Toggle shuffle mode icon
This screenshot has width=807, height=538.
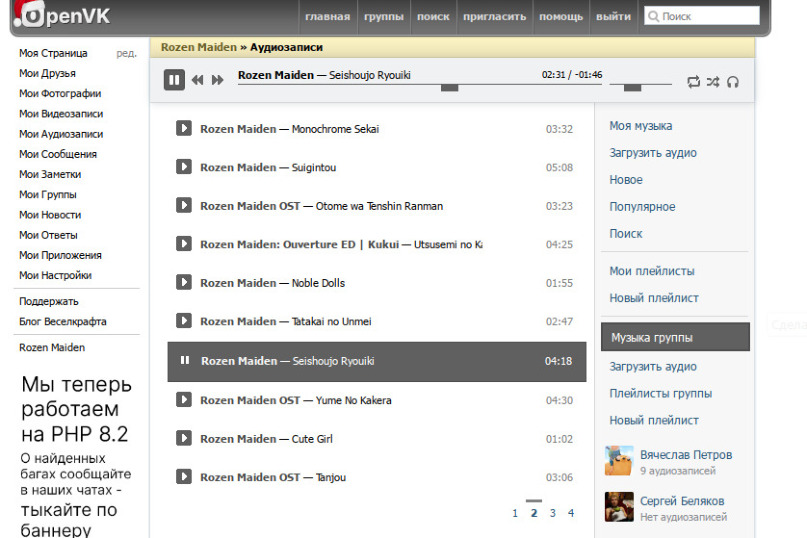pyautogui.click(x=713, y=81)
